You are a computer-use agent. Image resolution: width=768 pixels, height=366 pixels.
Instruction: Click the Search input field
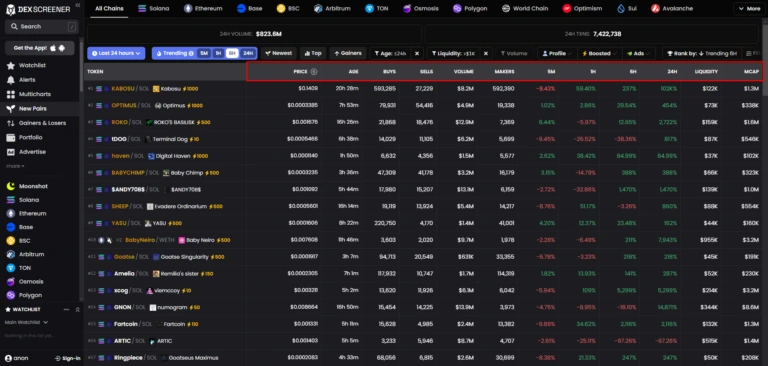pyautogui.click(x=41, y=26)
